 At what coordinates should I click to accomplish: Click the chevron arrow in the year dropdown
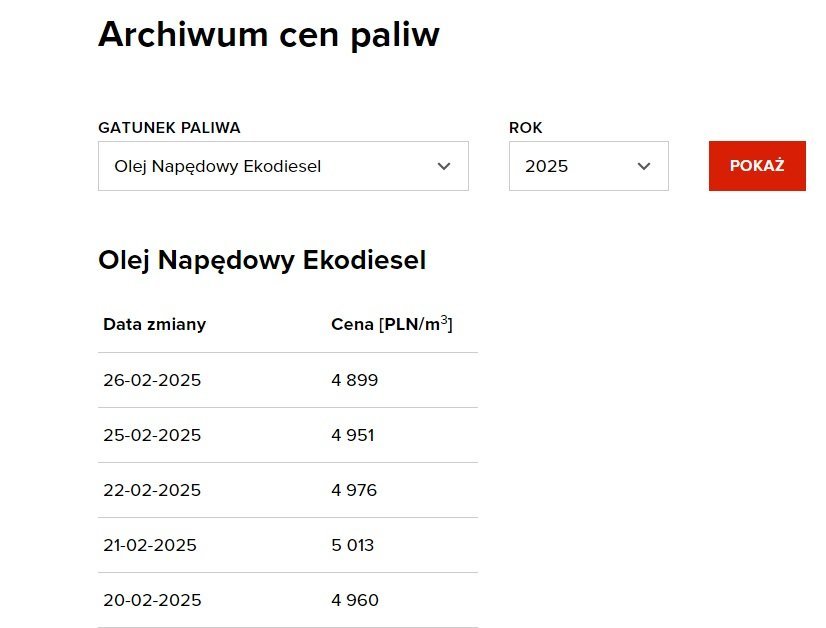(644, 166)
